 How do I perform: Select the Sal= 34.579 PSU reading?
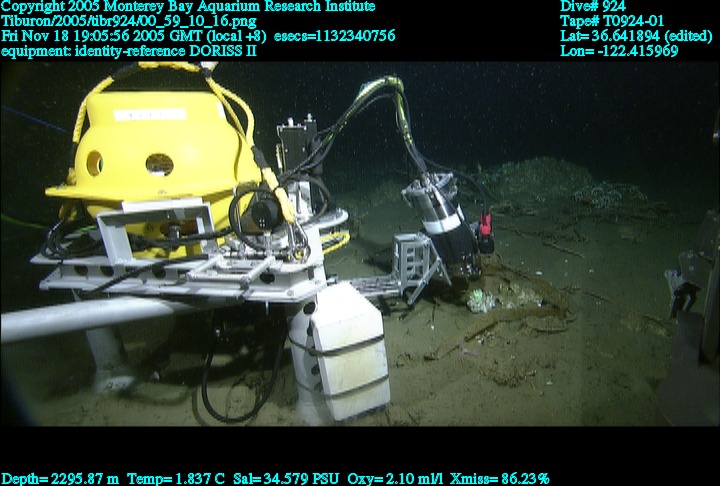coord(286,479)
